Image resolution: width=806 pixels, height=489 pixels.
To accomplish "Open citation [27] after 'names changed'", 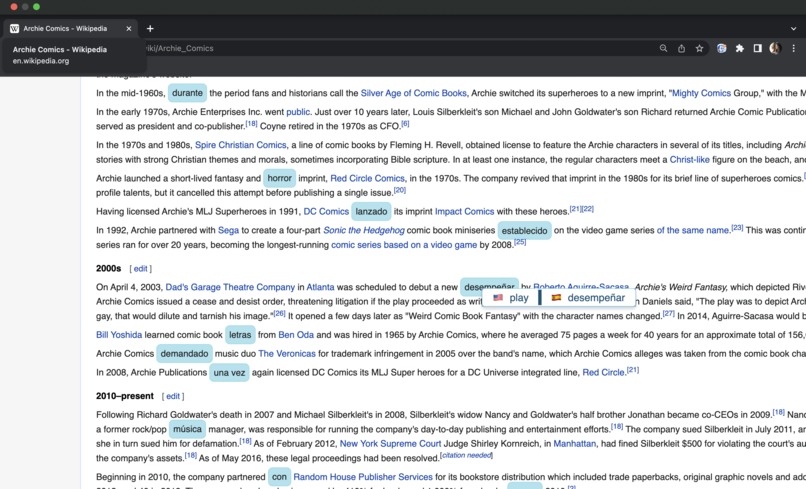I will [669, 313].
